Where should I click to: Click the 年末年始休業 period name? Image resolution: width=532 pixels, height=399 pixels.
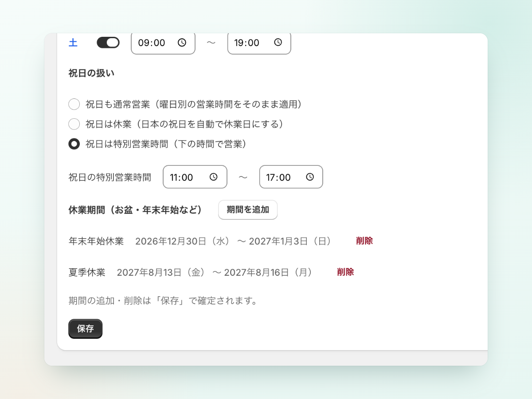tap(96, 241)
